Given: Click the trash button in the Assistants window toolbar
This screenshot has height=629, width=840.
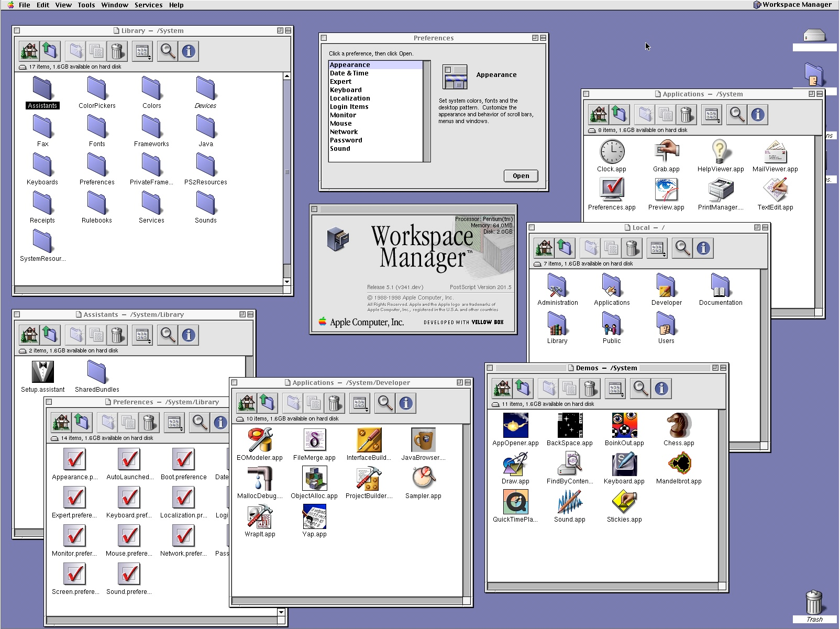Looking at the screenshot, I should (x=117, y=335).
